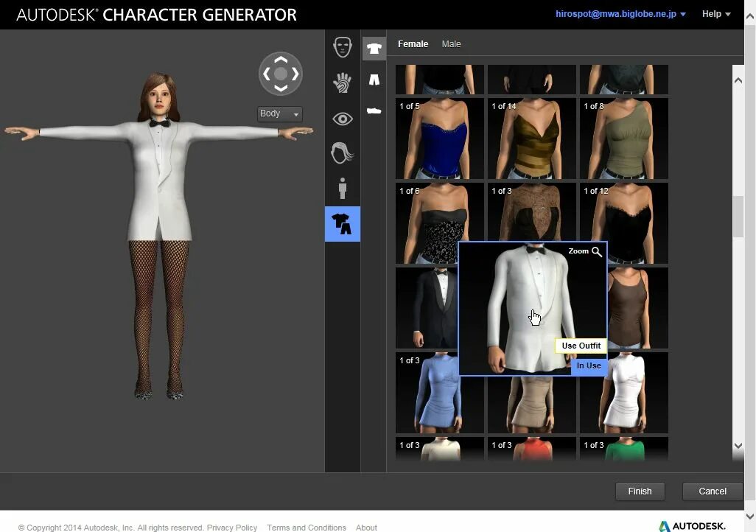Click the Use Outfit button
The image size is (756, 532).
coord(581,346)
